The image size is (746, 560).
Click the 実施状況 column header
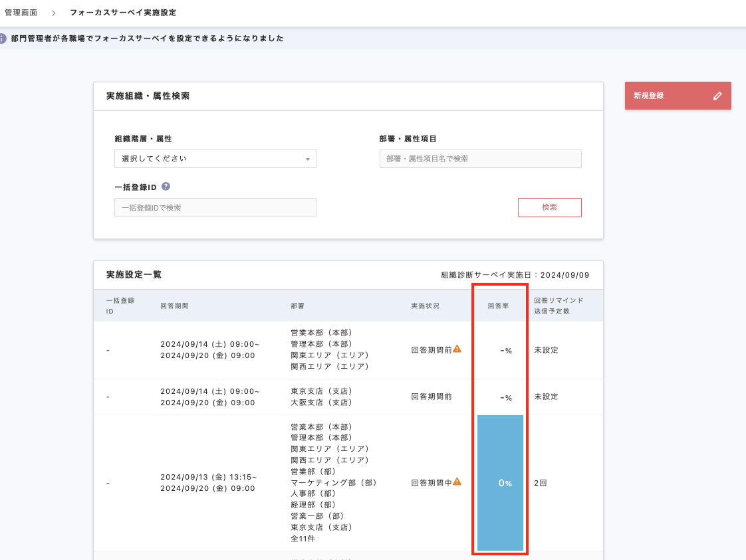coord(425,306)
